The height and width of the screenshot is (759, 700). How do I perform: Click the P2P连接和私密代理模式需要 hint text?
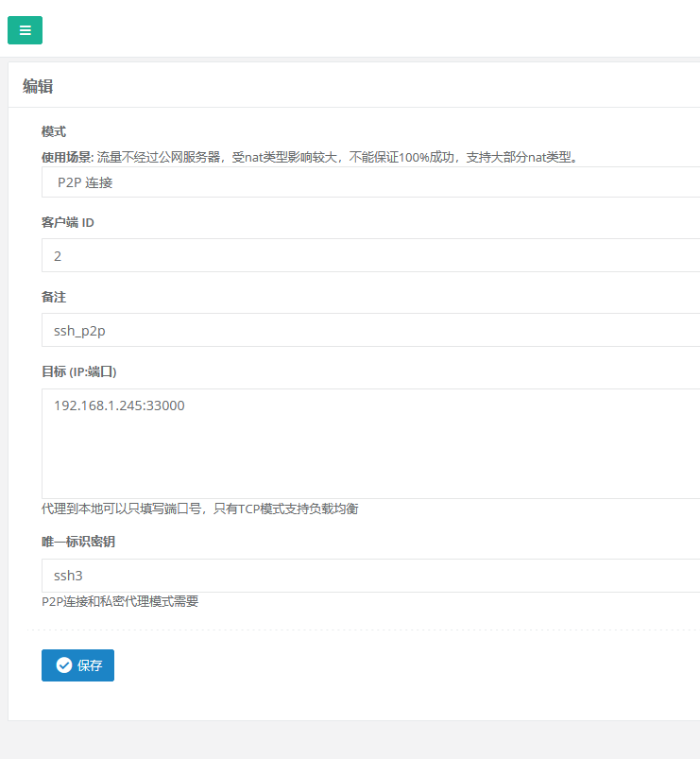point(120,601)
